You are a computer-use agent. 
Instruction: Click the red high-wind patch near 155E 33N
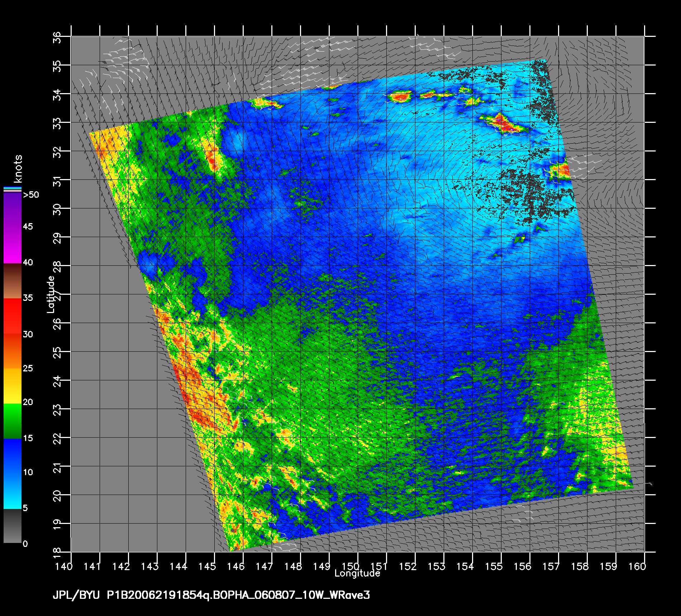point(503,124)
